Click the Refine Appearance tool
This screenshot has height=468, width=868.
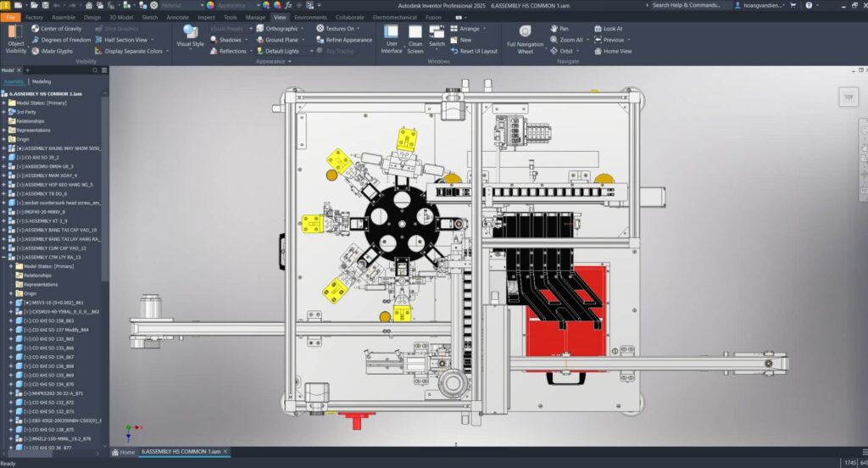[x=344, y=40]
